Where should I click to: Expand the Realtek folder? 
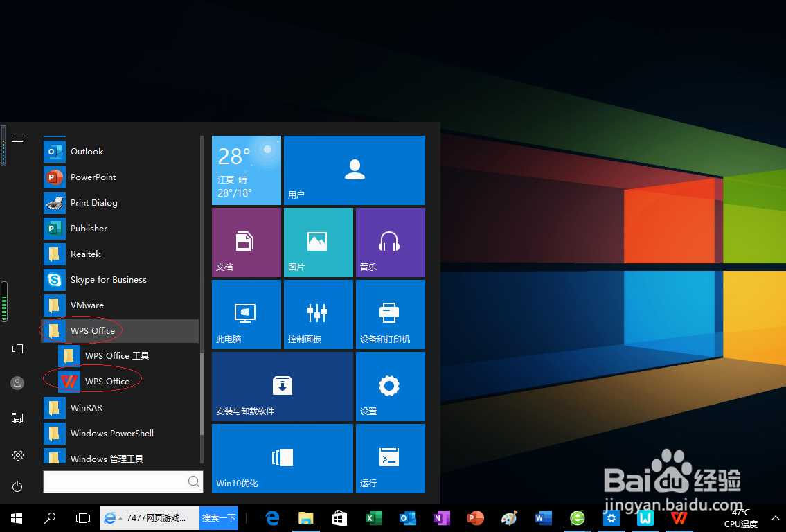pyautogui.click(x=120, y=254)
